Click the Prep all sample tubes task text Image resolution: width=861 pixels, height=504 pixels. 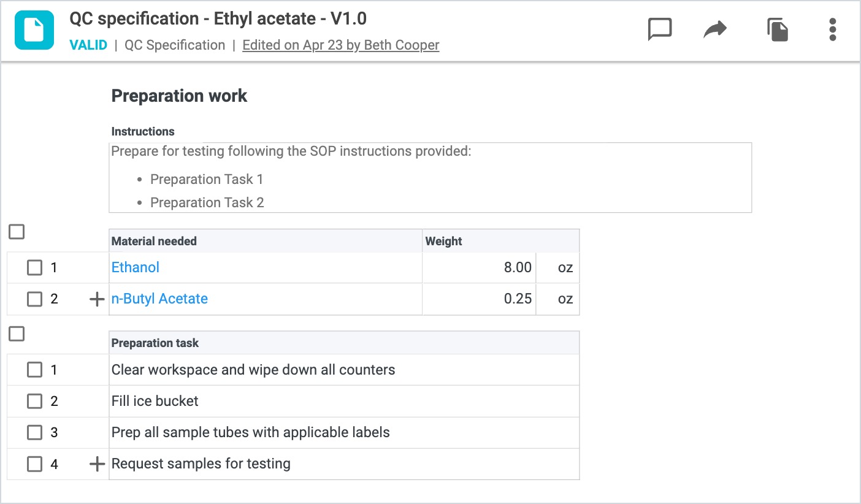[250, 432]
